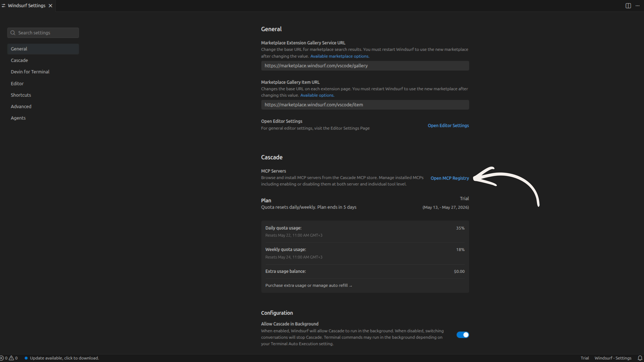Focus the Search settings field

43,33
